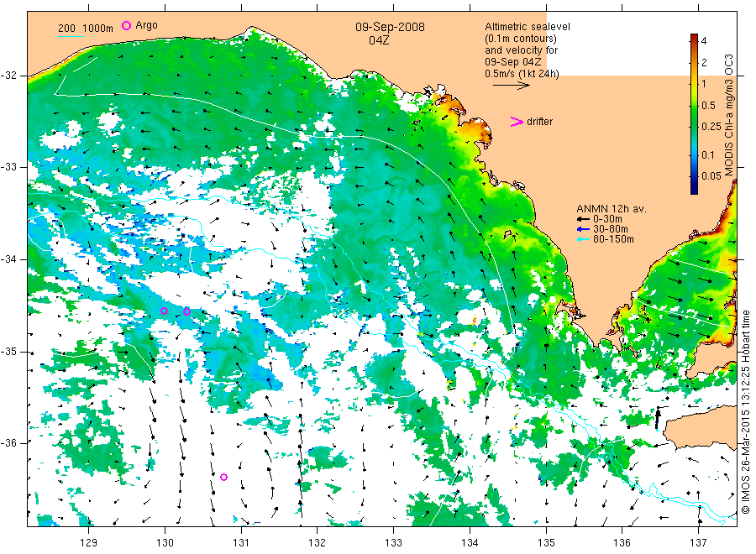Click the '04Z' time label below date

pyautogui.click(x=379, y=40)
